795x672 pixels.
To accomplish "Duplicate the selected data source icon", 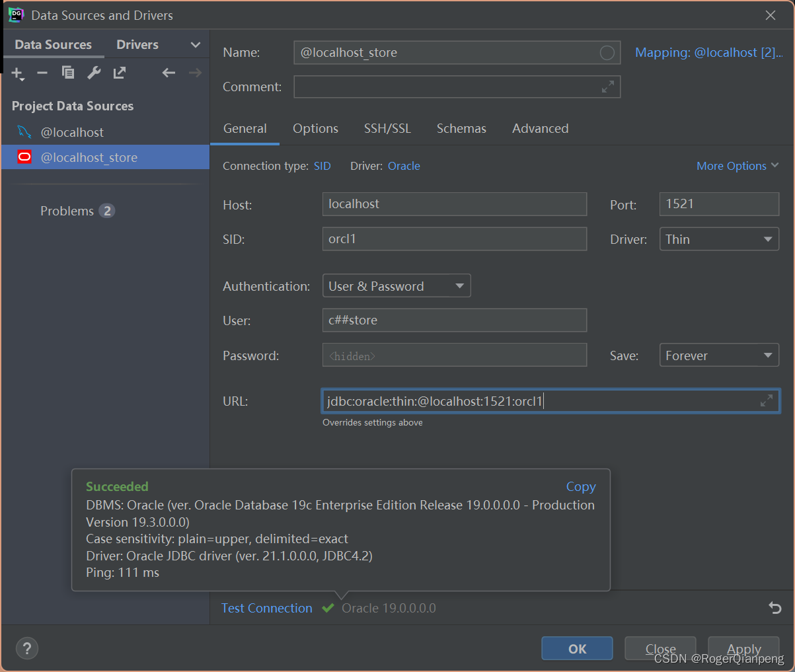I will point(68,73).
